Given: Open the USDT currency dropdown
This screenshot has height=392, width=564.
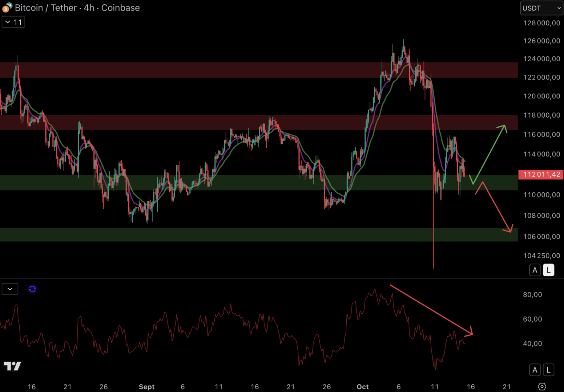Looking at the screenshot, I should [x=541, y=8].
